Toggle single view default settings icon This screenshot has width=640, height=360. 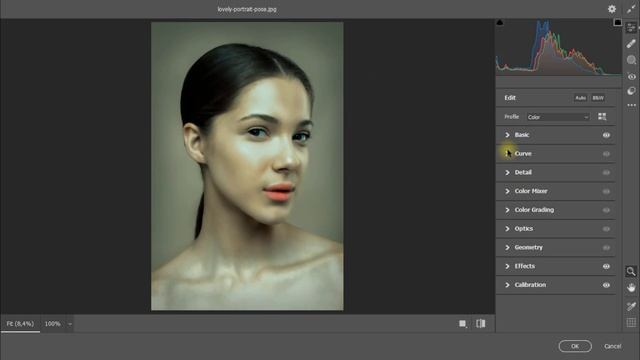click(x=462, y=324)
